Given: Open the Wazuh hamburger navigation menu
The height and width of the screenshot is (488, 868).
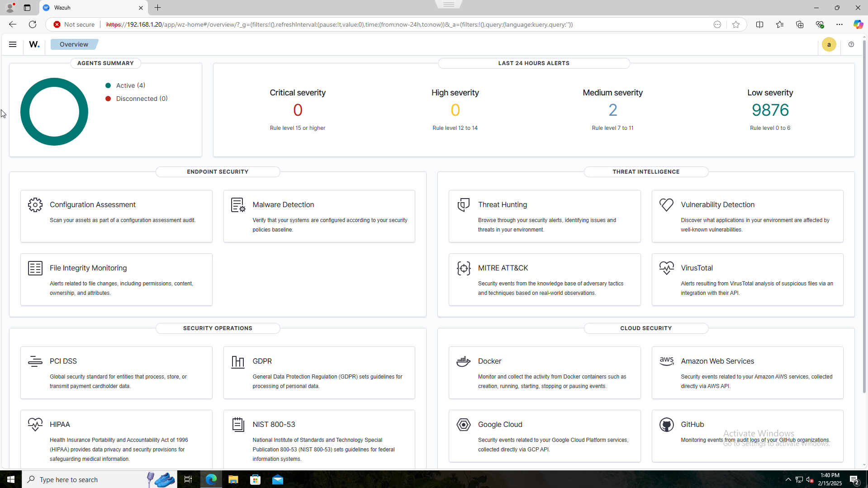Looking at the screenshot, I should coord(13,44).
